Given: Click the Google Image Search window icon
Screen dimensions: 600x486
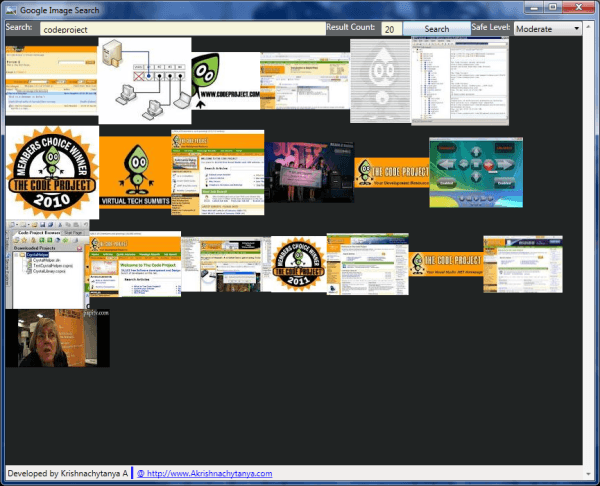Looking at the screenshot, I should (x=11, y=8).
